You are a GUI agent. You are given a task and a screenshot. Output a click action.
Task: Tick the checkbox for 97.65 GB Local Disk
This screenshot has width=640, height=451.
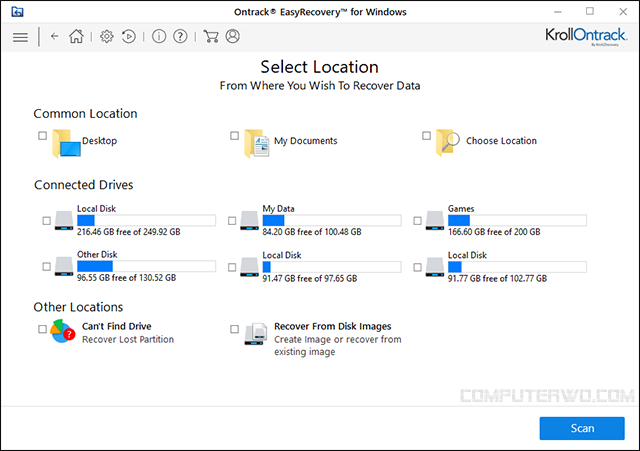pyautogui.click(x=232, y=267)
